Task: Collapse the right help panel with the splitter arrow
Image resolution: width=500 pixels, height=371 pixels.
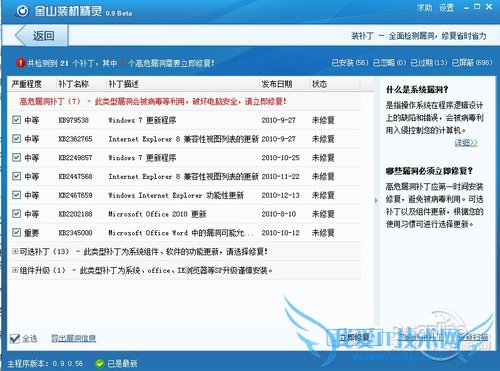Action: pos(376,200)
